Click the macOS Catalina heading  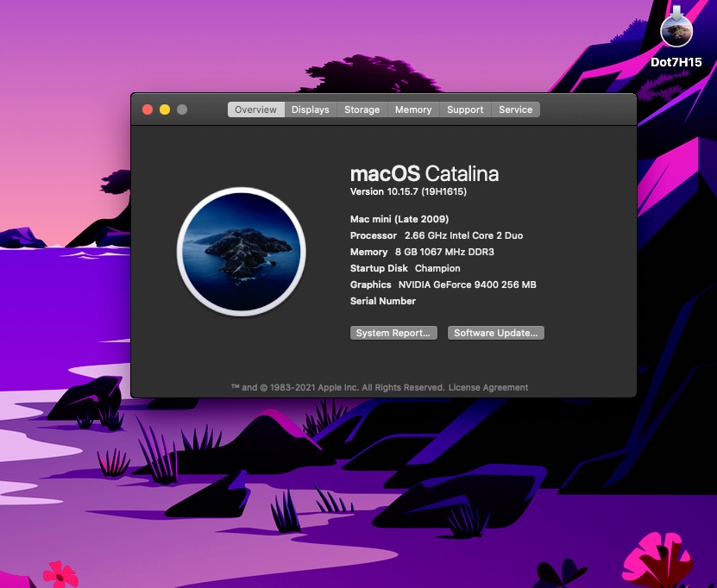click(x=425, y=173)
